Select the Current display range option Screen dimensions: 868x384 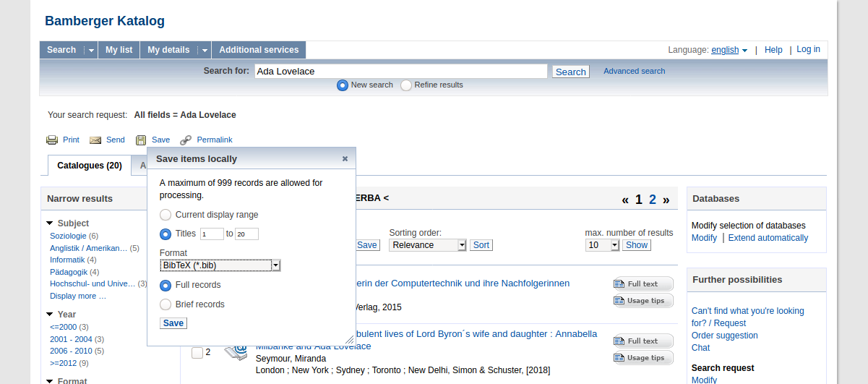pos(166,215)
